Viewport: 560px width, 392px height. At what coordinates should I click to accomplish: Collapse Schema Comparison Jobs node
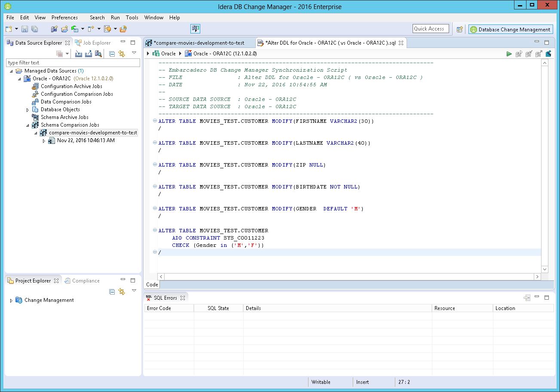(28, 125)
